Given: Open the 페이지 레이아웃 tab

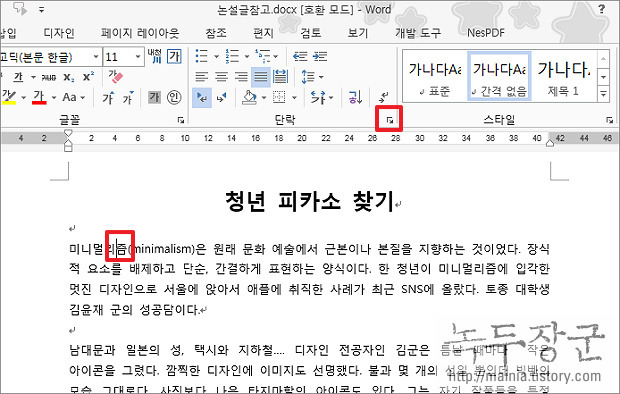Looking at the screenshot, I should coord(140,33).
